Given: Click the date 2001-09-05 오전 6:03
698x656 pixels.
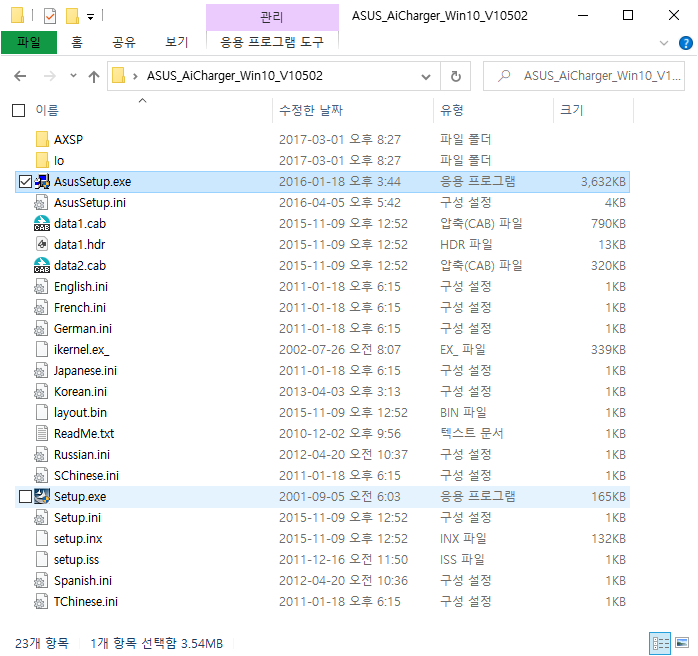Looking at the screenshot, I should point(340,497).
